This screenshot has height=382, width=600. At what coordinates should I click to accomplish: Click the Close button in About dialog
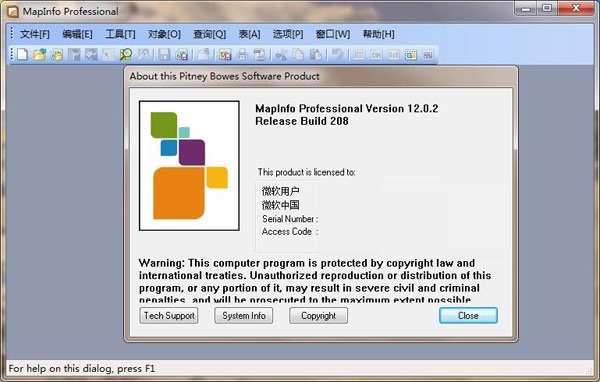[468, 315]
